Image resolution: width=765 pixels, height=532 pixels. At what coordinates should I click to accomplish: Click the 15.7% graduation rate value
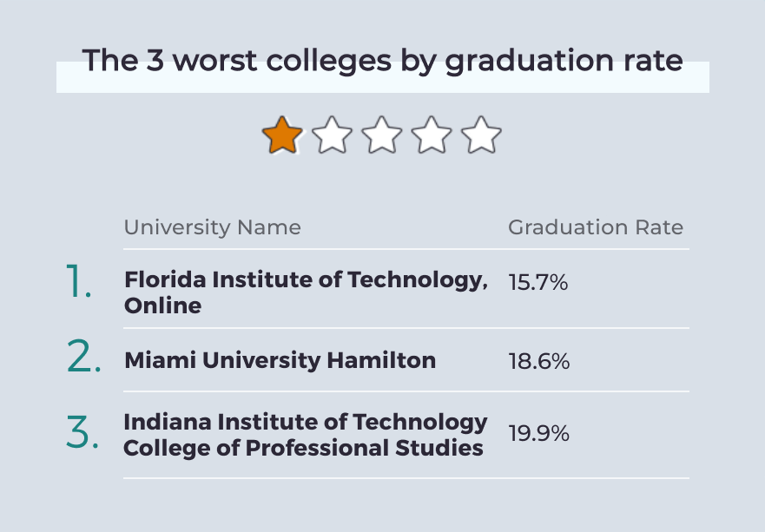click(x=538, y=282)
